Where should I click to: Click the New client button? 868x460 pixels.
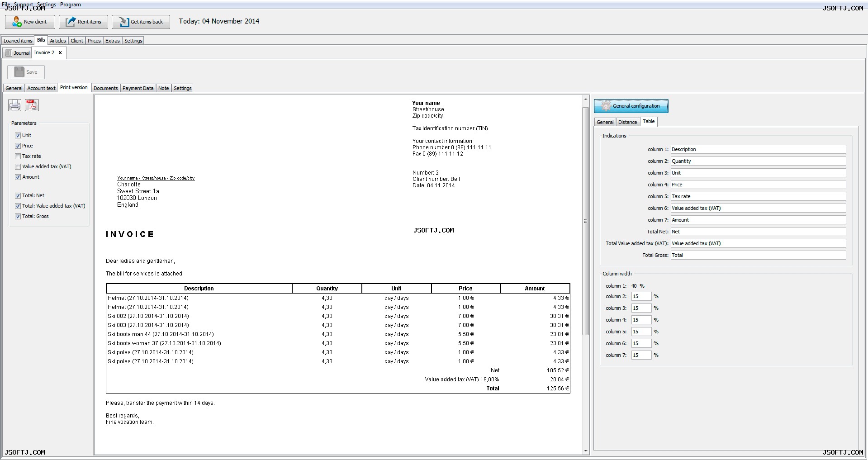pos(30,22)
